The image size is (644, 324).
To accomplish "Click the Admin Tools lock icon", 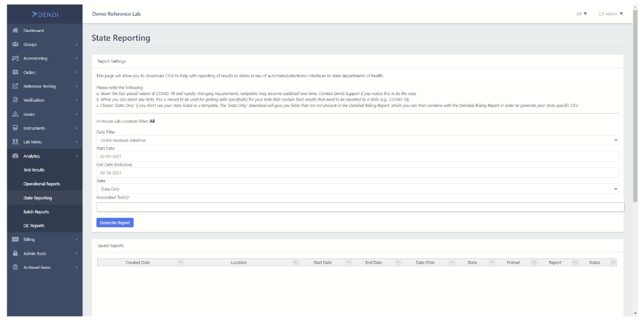I will tap(16, 254).
